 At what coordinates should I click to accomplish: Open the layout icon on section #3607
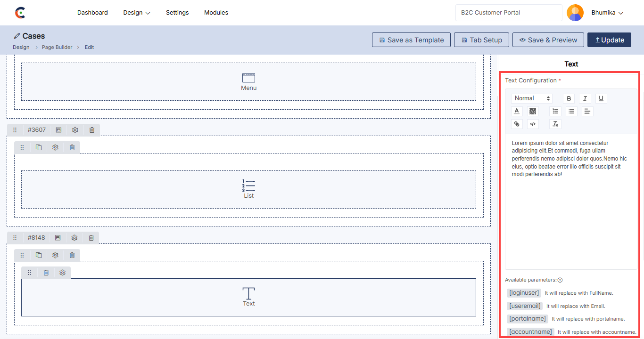[x=58, y=130]
